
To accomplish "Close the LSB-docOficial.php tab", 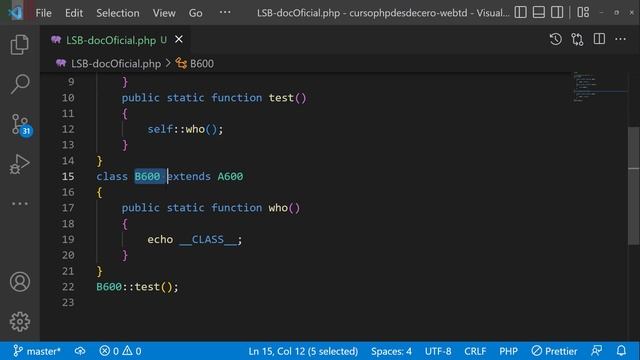I will (x=179, y=40).
